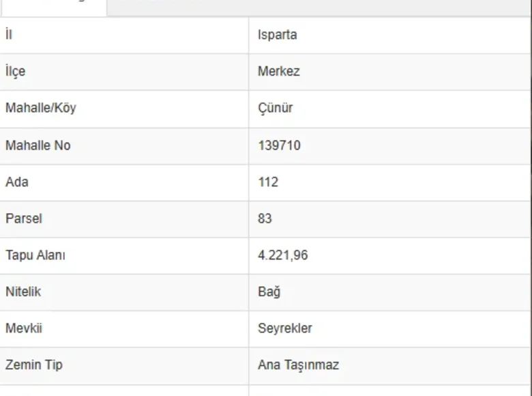Click the Parsel row label
The image size is (532, 396).
click(23, 218)
